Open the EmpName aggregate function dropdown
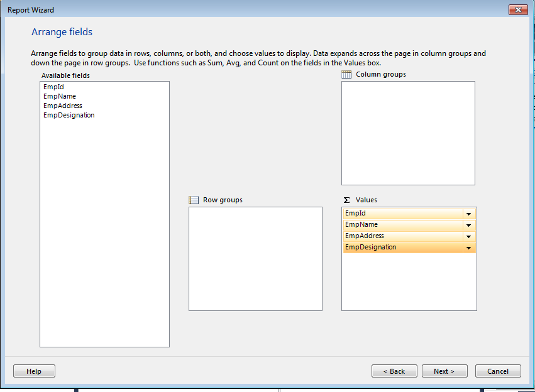Image resolution: width=535 pixels, height=392 pixels. [468, 225]
